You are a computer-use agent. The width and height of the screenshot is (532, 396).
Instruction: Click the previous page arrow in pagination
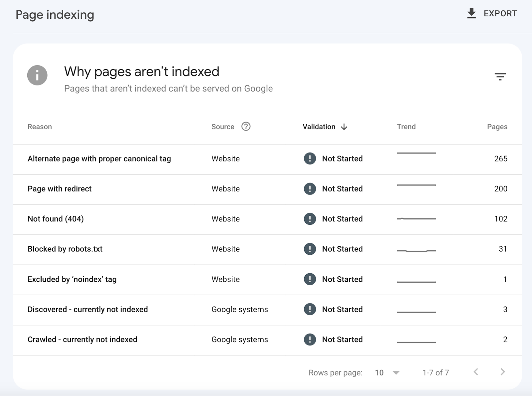point(476,372)
